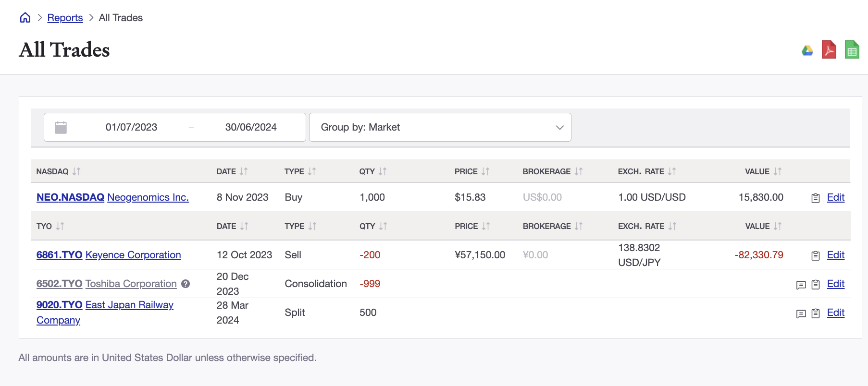Edit the Toshiba consolidation trade
This screenshot has width=868, height=386.
point(836,284)
